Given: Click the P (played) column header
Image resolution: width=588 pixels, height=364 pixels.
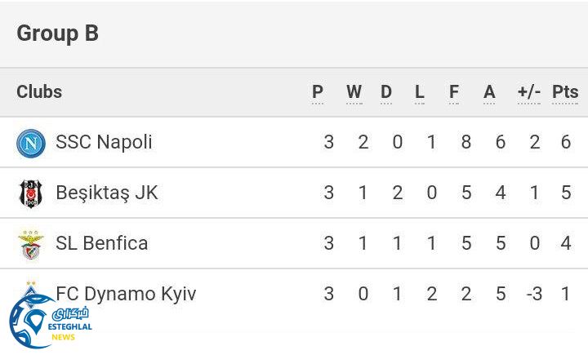Looking at the screenshot, I should 318,92.
